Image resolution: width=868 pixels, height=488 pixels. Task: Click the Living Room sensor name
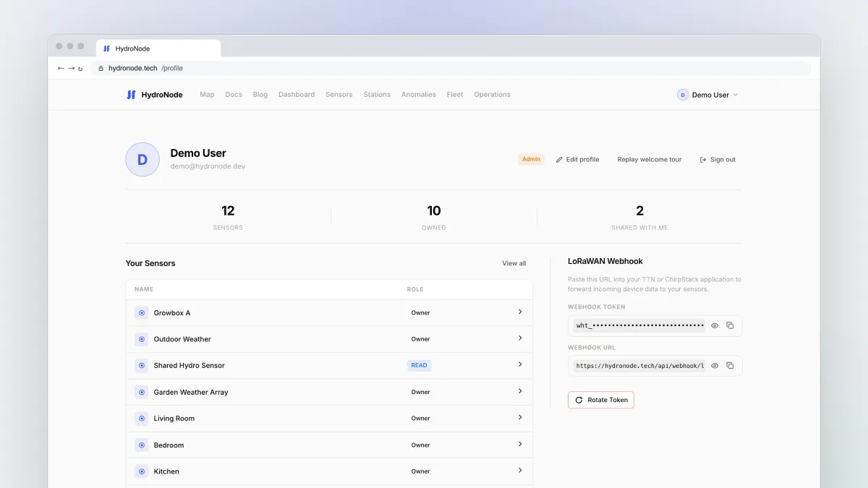(174, 419)
